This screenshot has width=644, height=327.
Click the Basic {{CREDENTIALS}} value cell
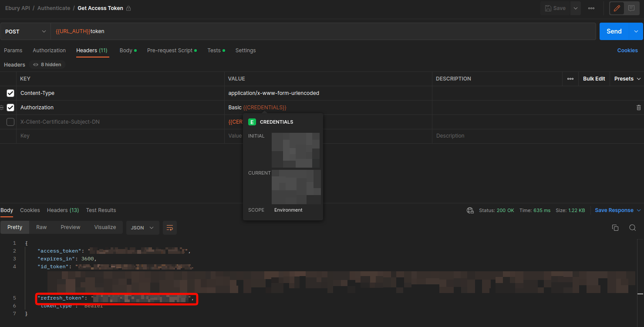328,108
